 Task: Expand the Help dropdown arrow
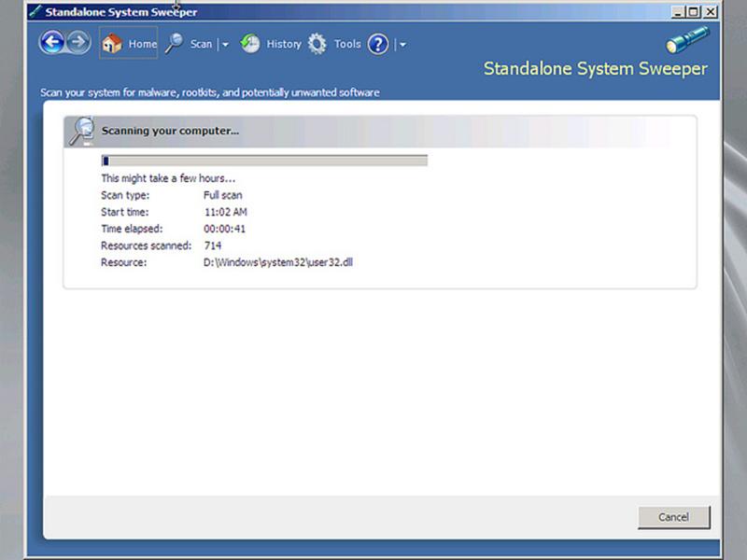(x=402, y=45)
